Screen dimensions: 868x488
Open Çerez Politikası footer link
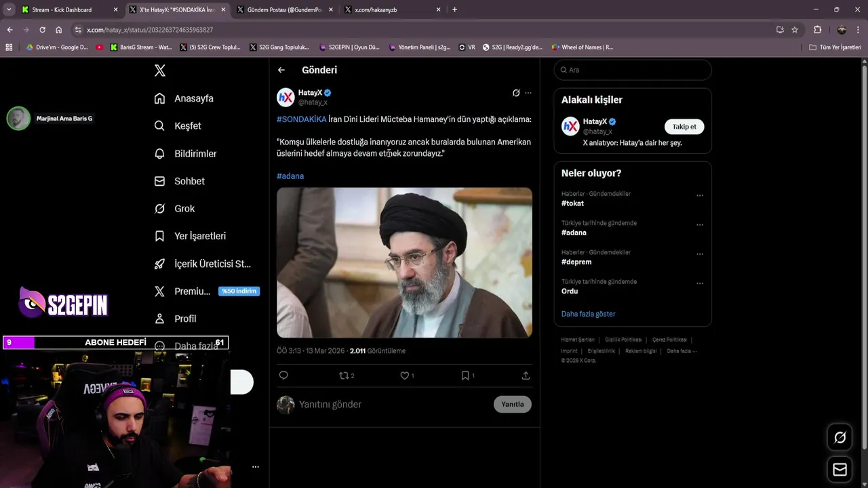pyautogui.click(x=669, y=340)
